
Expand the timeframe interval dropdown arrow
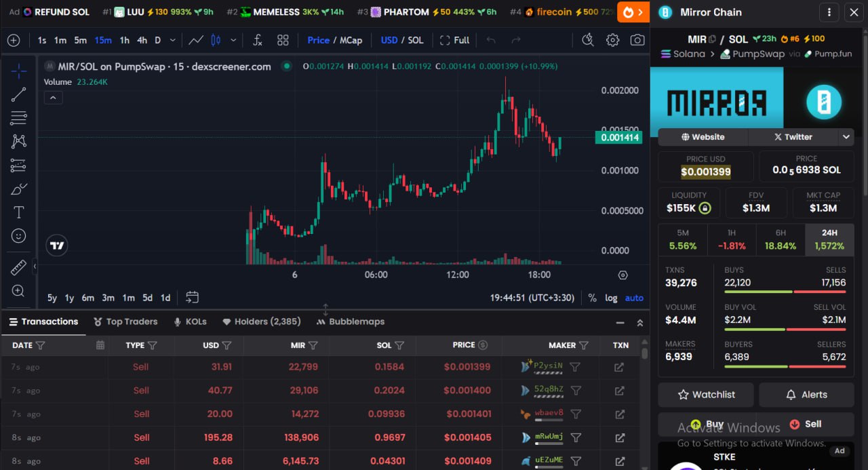tap(172, 40)
